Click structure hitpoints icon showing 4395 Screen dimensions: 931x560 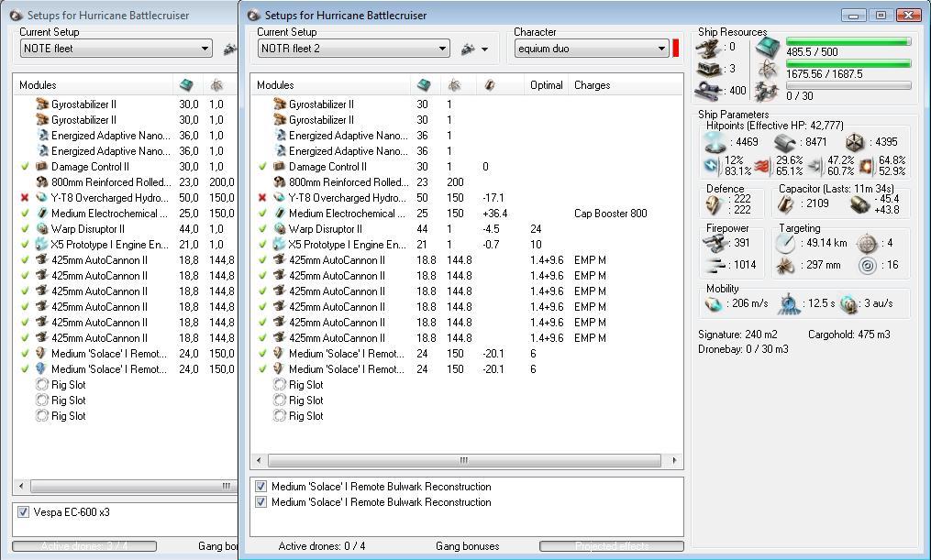[855, 142]
